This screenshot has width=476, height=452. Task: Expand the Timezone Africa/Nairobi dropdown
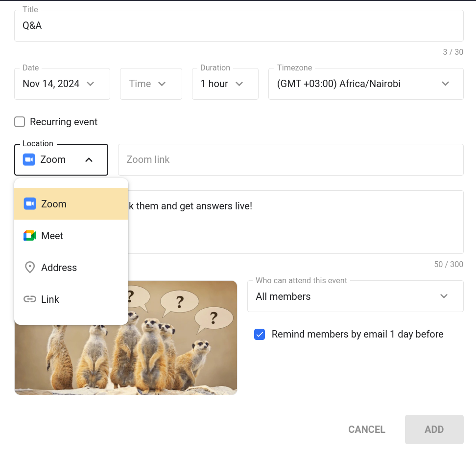point(366,84)
